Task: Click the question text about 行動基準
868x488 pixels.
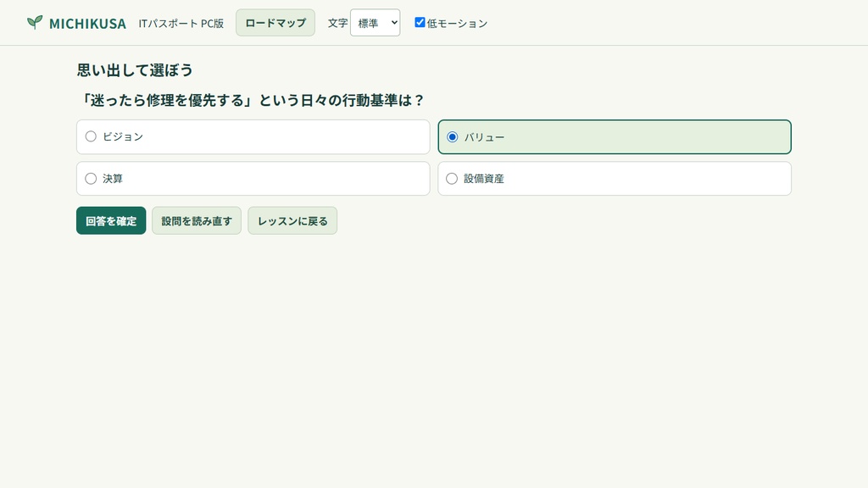Action: tap(251, 100)
